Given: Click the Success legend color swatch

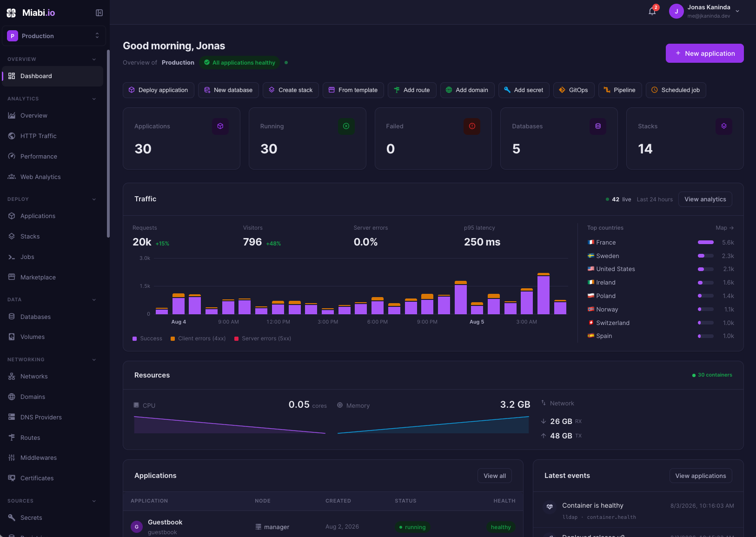Looking at the screenshot, I should [x=135, y=338].
